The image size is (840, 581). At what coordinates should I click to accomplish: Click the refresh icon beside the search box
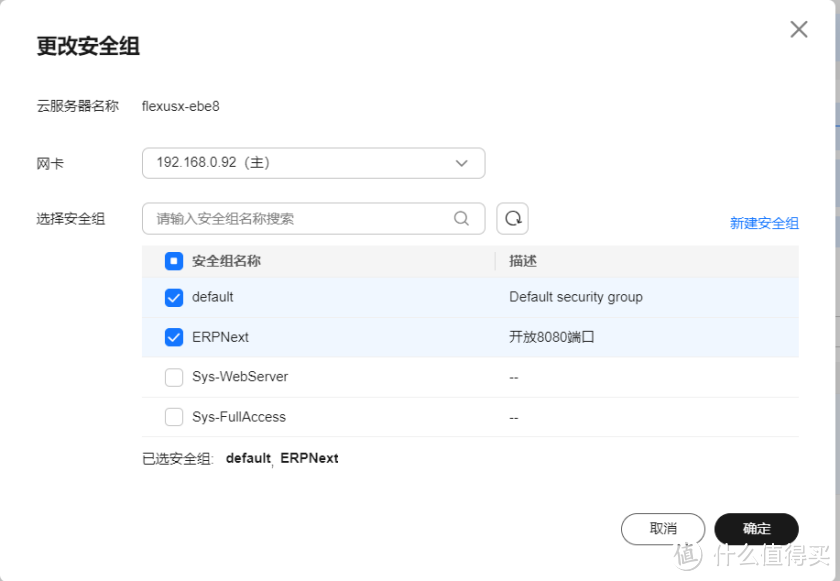pyautogui.click(x=511, y=218)
